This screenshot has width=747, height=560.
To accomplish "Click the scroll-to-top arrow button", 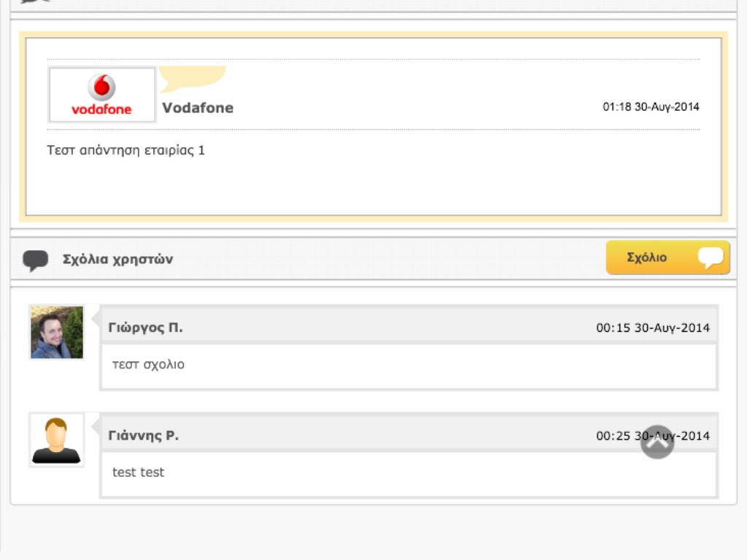I will click(657, 442).
